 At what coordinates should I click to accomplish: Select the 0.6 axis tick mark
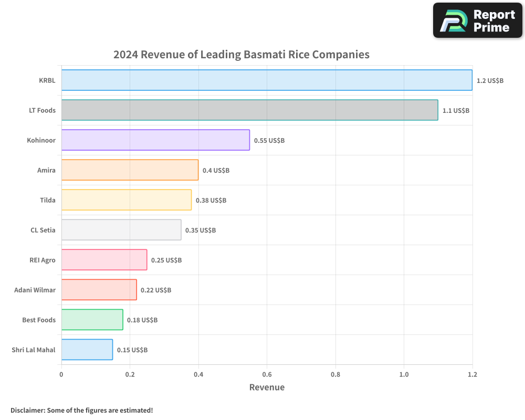pyautogui.click(x=267, y=374)
